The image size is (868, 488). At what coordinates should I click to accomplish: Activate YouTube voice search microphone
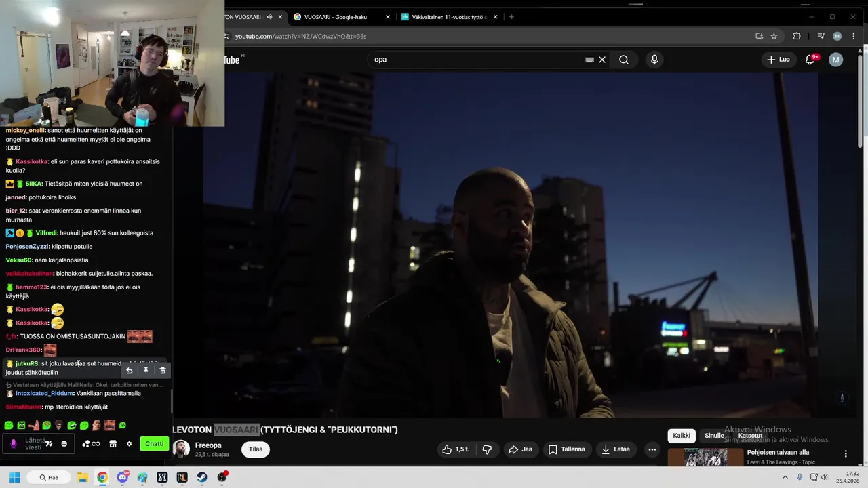pyautogui.click(x=654, y=60)
